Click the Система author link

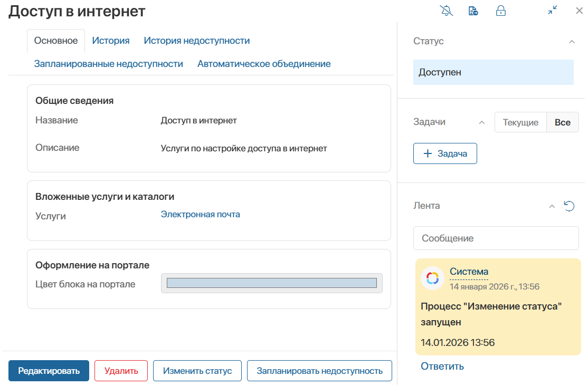click(469, 272)
